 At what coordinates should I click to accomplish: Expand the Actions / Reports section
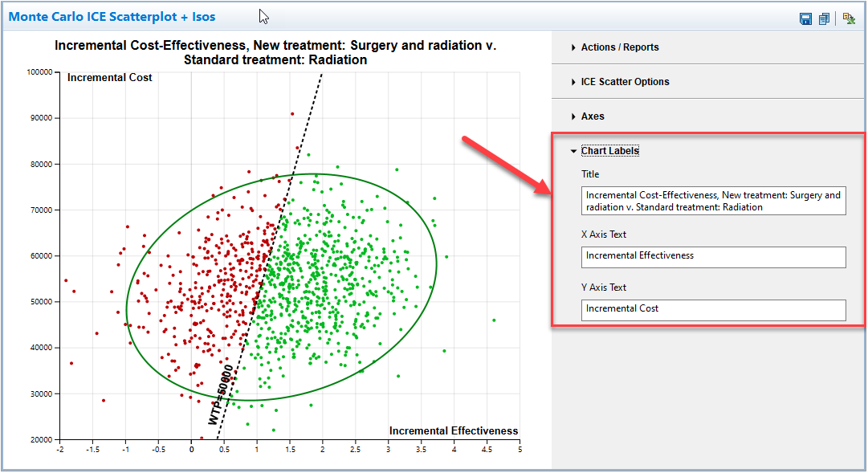(x=619, y=47)
